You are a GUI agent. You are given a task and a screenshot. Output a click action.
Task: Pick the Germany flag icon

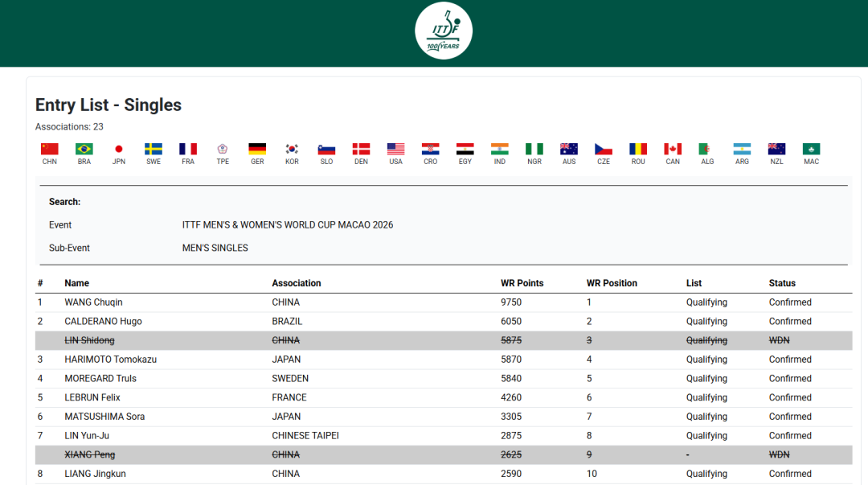[257, 149]
